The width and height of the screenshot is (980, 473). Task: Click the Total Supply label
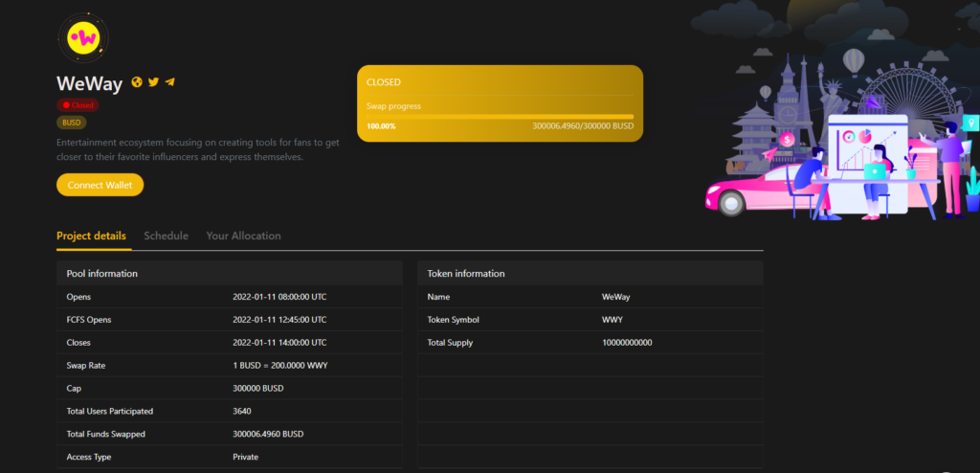tap(450, 343)
